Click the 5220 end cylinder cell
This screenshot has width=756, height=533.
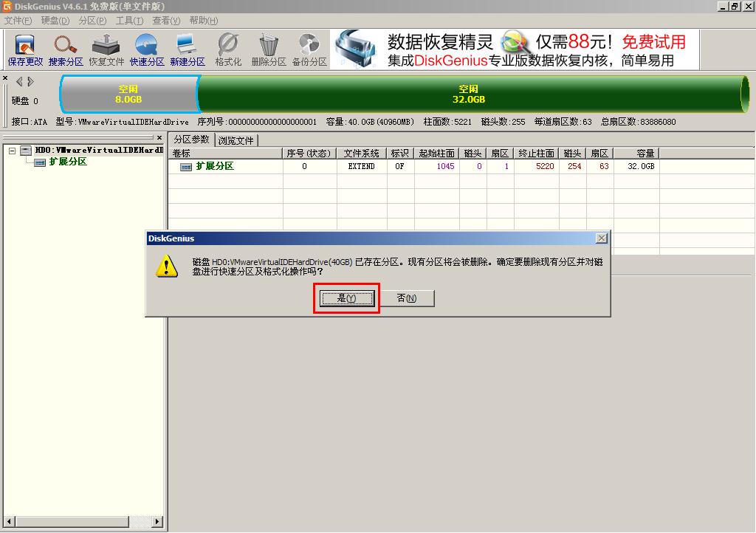[x=536, y=166]
